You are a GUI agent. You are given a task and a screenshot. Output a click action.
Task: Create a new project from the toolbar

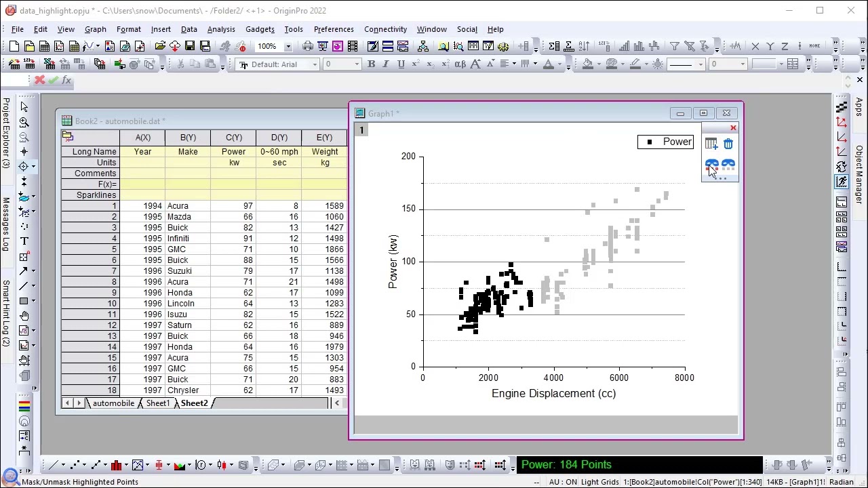click(x=14, y=46)
